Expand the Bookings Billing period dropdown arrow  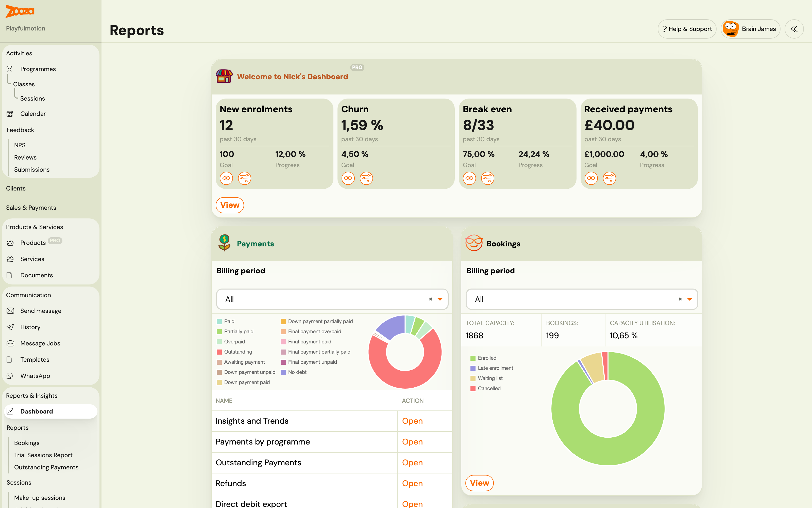[x=689, y=299]
